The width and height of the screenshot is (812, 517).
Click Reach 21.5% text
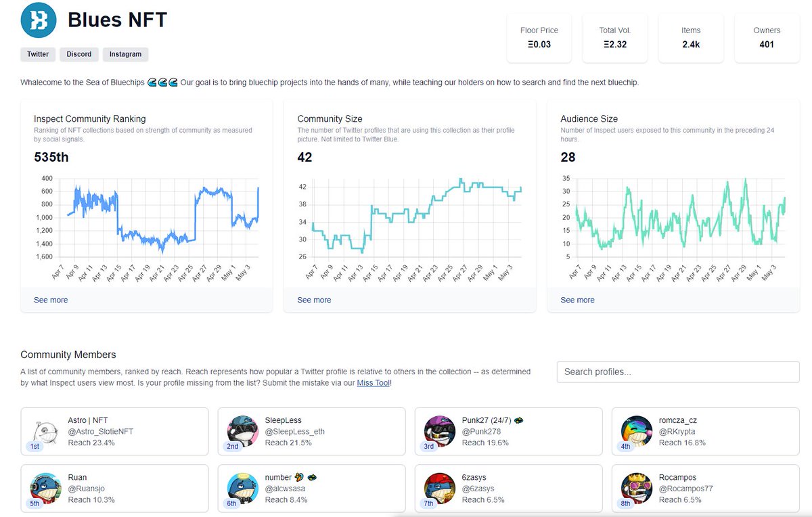tap(288, 443)
